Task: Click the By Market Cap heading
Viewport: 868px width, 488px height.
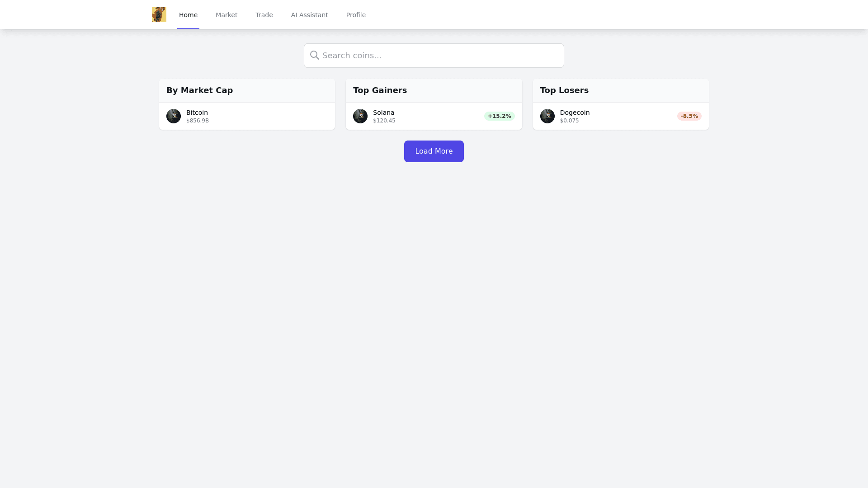Action: (199, 90)
